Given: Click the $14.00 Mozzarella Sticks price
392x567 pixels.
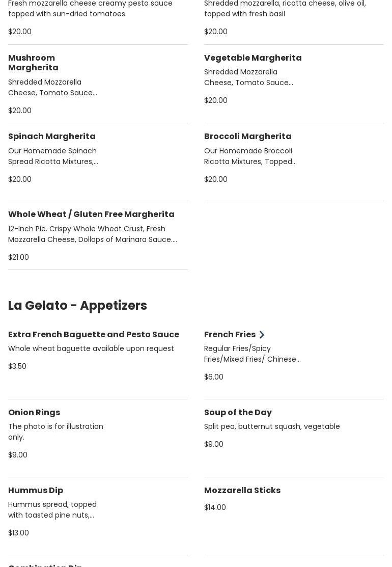Looking at the screenshot, I should [215, 507].
